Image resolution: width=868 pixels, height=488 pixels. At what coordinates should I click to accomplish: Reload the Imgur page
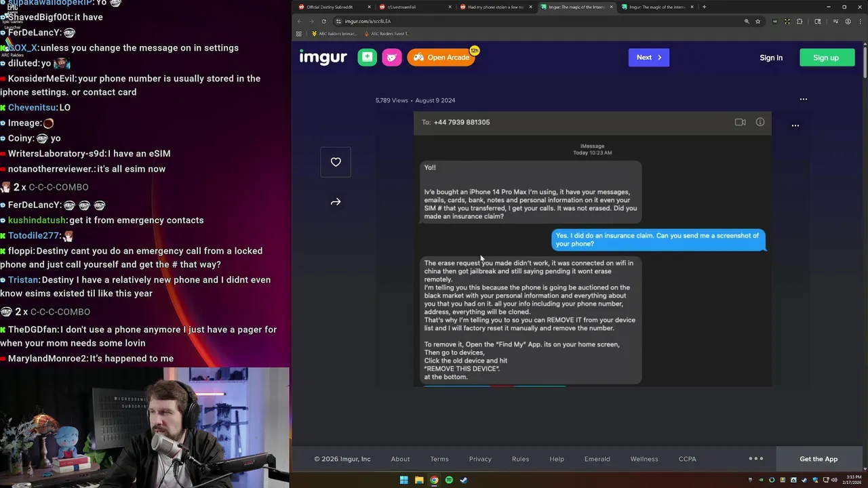pyautogui.click(x=323, y=21)
